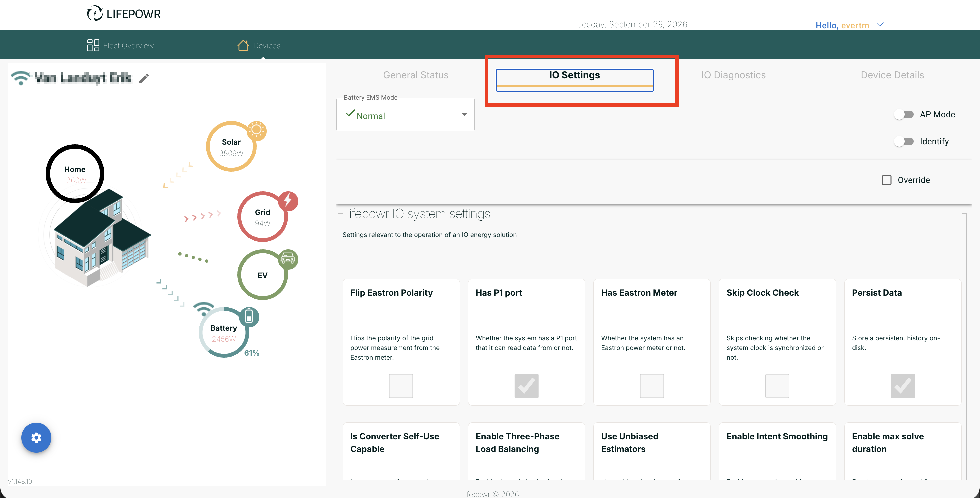The width and height of the screenshot is (980, 498).
Task: Select the EV circle
Action: tap(263, 275)
